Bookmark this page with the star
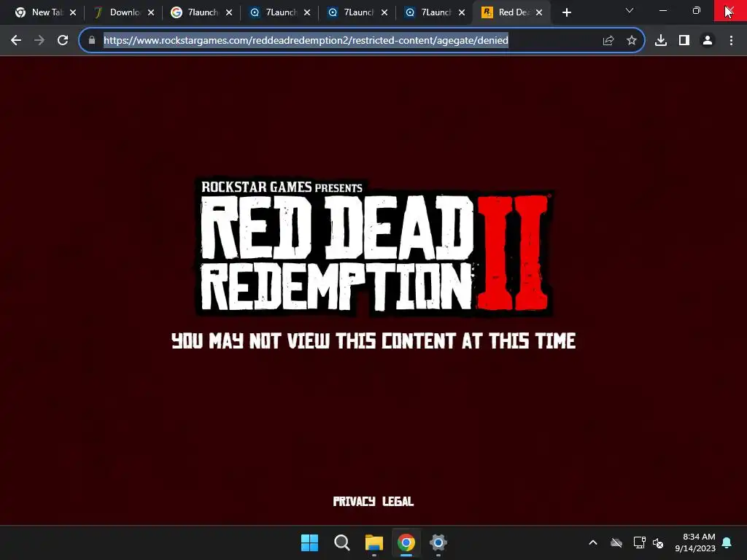This screenshot has height=560, width=747. tap(631, 41)
